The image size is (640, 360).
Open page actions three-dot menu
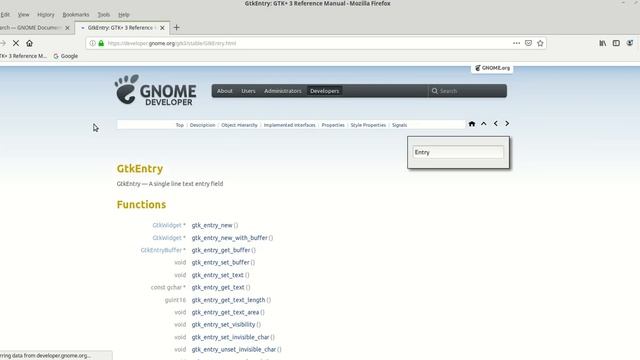click(516, 43)
